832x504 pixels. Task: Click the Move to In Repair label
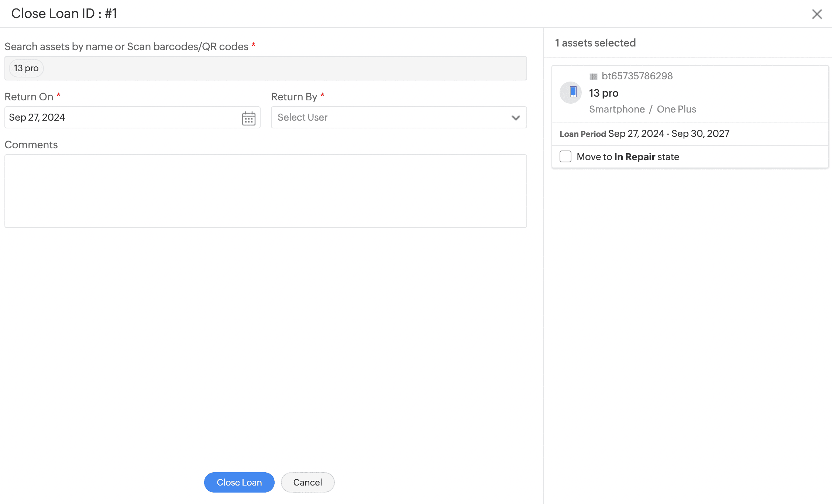click(x=628, y=157)
